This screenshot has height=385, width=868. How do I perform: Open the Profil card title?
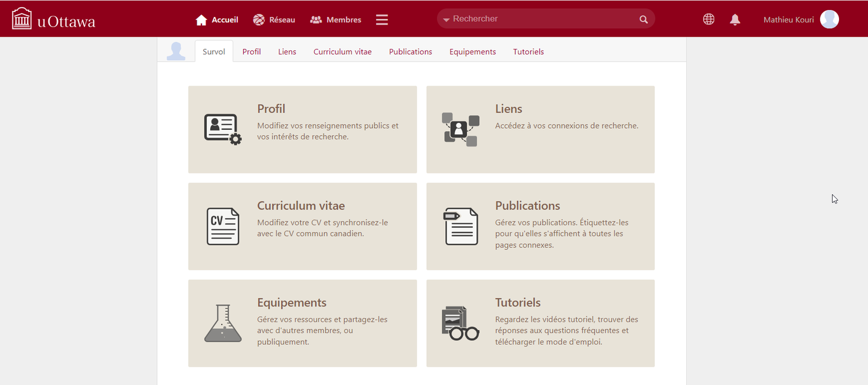(271, 109)
